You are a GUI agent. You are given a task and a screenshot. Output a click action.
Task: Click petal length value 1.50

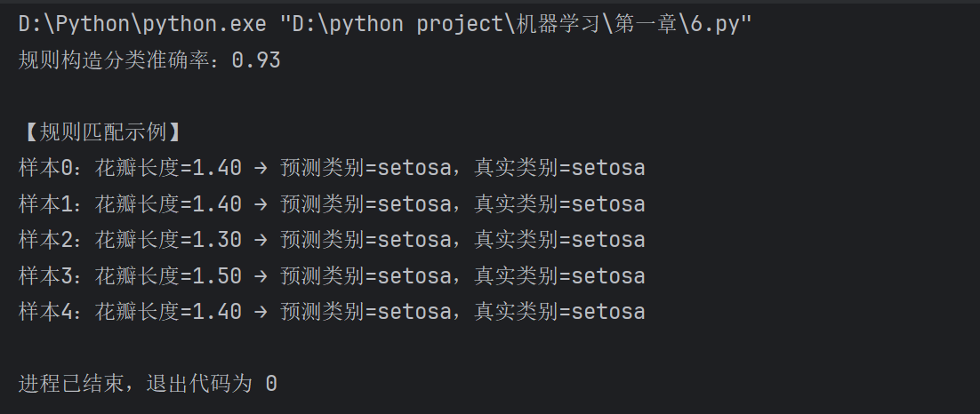point(217,276)
